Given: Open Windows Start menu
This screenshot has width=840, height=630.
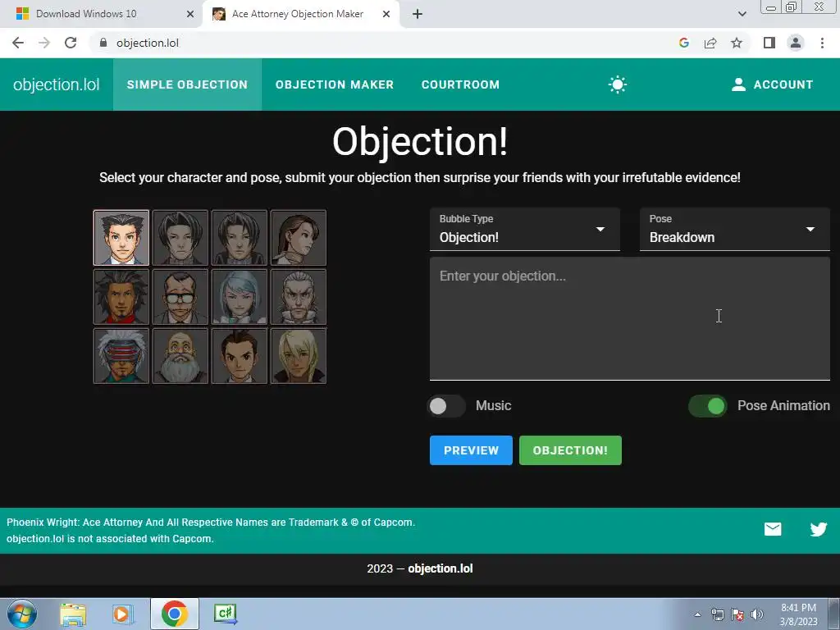Looking at the screenshot, I should tap(22, 614).
